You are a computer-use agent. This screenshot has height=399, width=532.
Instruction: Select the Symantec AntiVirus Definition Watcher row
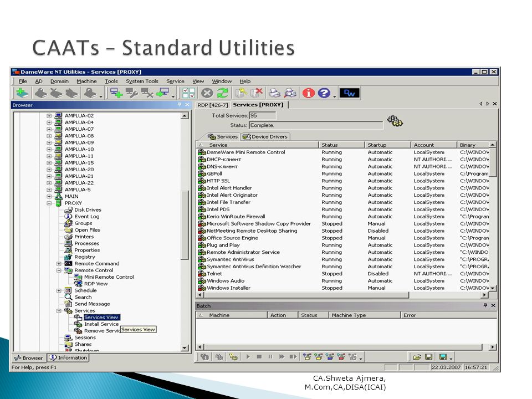342,267
